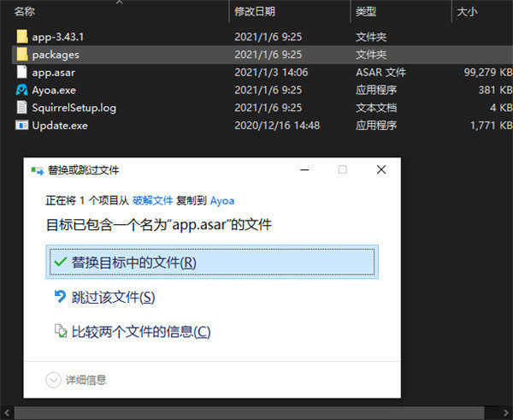This screenshot has width=513, height=420.
Task: Select the app.asar file name
Action: 54,73
